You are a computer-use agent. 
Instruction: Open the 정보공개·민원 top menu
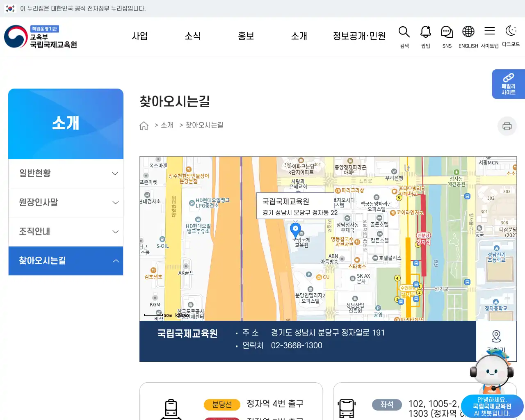pyautogui.click(x=359, y=36)
